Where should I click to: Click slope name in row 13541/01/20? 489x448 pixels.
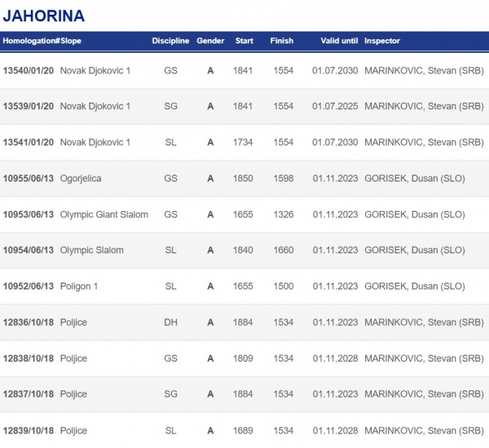(x=95, y=143)
